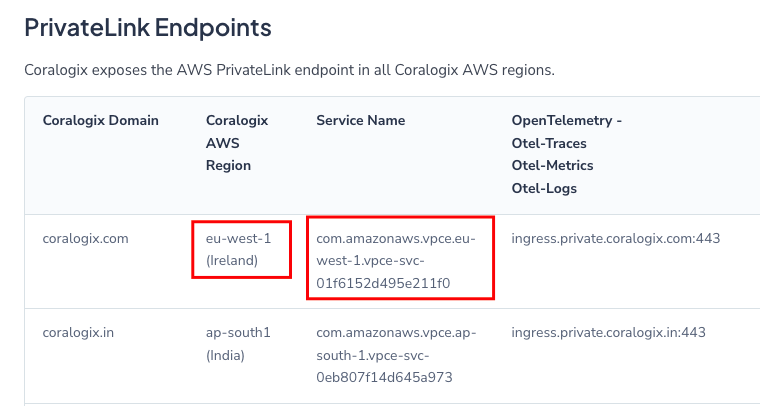
Task: Click the coralogix.com domain cell
Action: [x=85, y=238]
